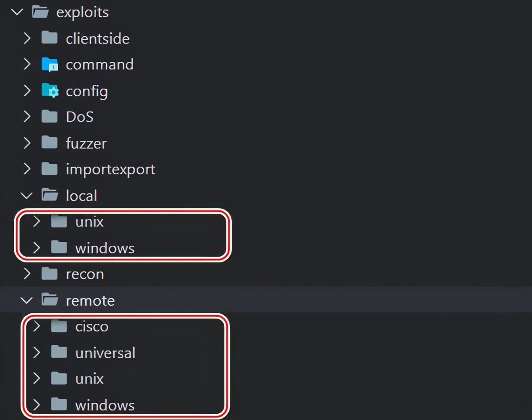Select the importexport folder label

point(110,169)
